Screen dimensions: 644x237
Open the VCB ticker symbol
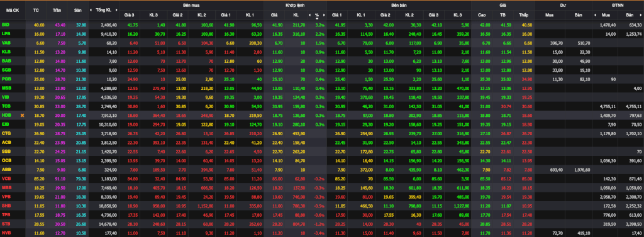coord(6,179)
